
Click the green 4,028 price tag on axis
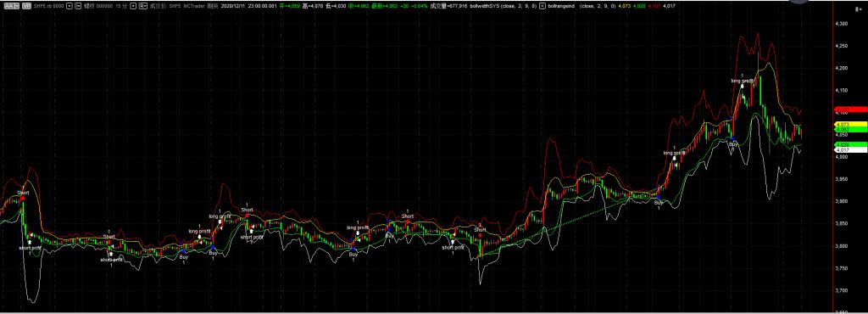click(x=850, y=144)
